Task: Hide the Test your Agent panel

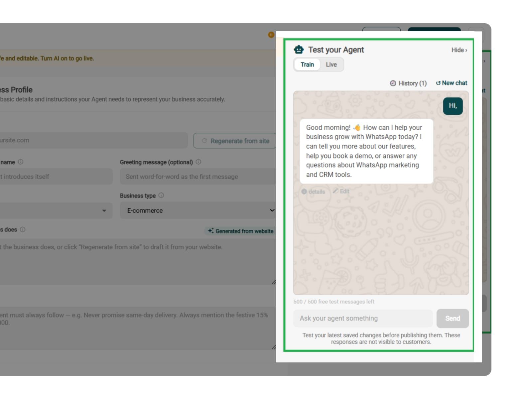Action: pos(459,50)
